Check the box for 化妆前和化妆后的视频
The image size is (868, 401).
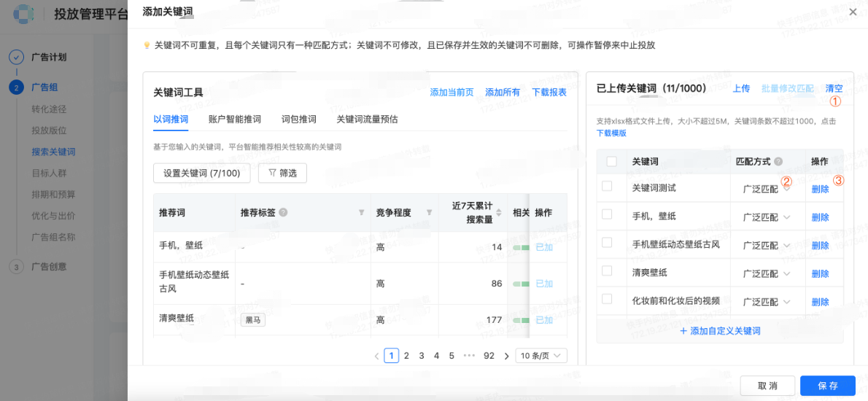point(607,299)
